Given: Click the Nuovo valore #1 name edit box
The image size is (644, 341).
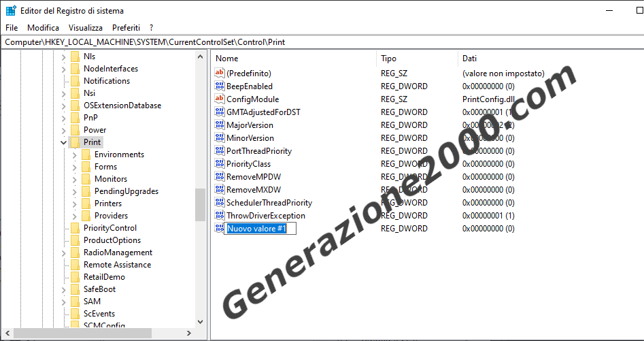Looking at the screenshot, I should [x=261, y=229].
